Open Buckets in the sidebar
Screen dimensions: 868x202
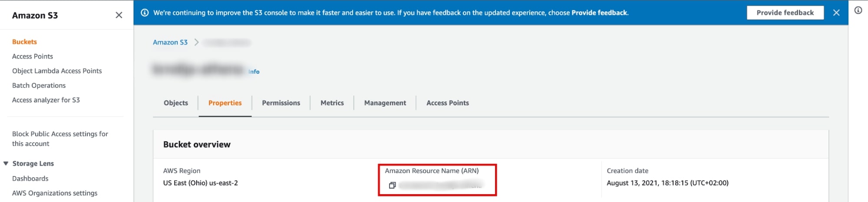point(24,42)
